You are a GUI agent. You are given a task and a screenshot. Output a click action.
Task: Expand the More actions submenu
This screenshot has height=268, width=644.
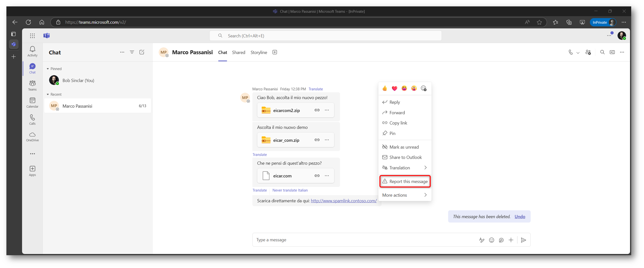coord(425,195)
